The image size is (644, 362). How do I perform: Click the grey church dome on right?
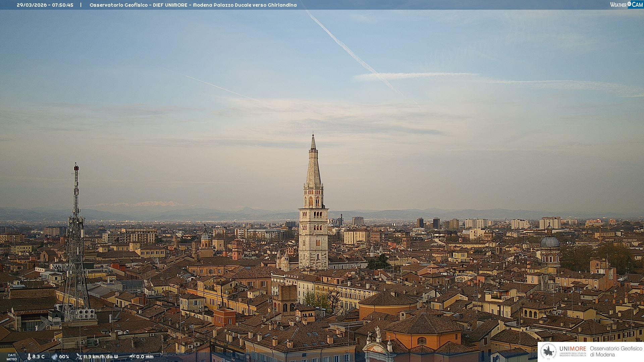550,241
